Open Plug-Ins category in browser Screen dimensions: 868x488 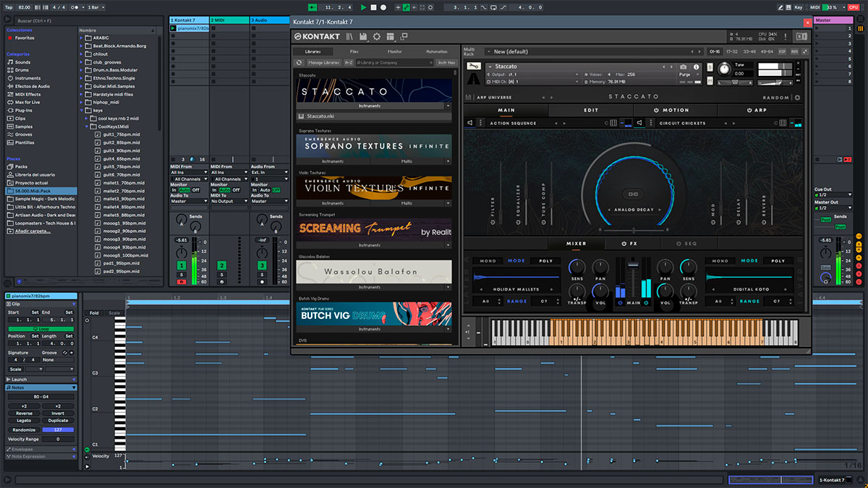click(21, 111)
